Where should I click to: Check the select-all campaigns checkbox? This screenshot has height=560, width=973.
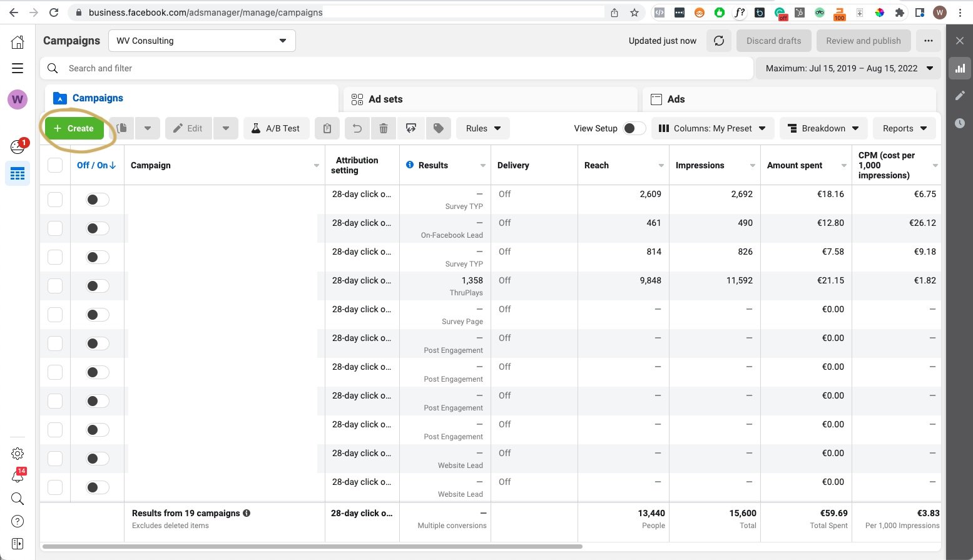[x=55, y=165]
